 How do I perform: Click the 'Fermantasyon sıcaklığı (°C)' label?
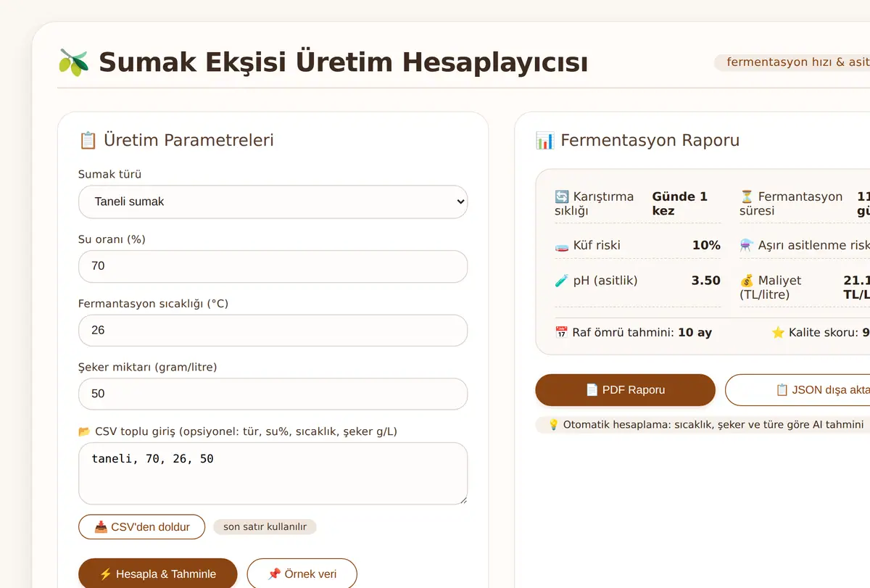point(153,304)
